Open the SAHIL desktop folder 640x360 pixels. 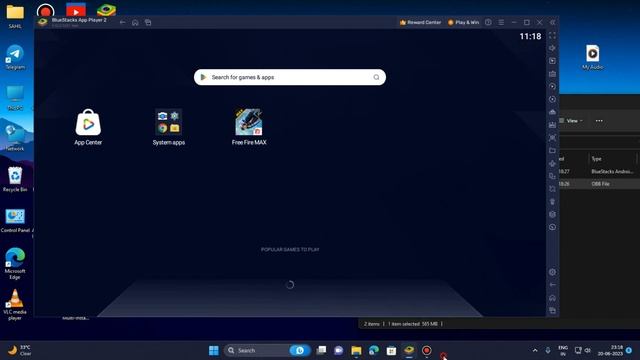point(15,16)
